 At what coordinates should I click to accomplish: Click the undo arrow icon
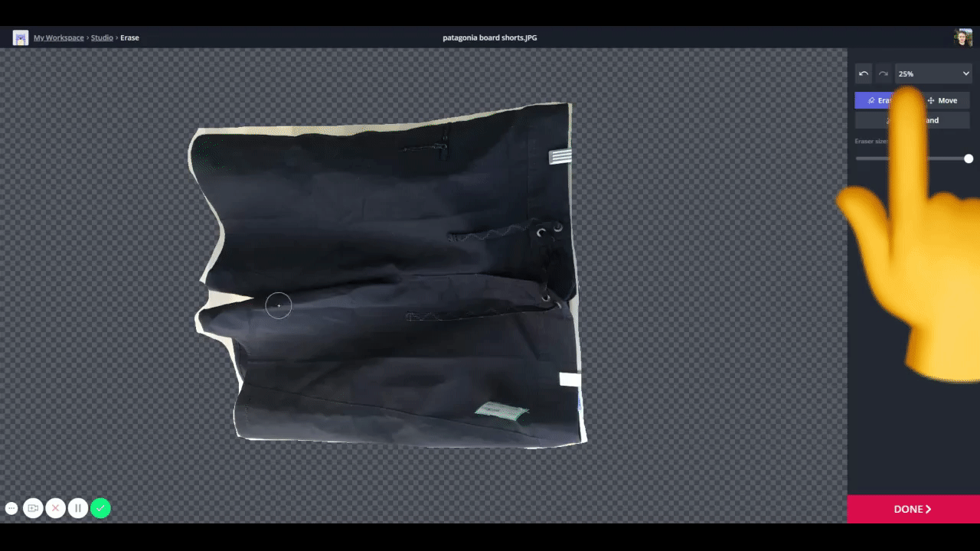864,73
